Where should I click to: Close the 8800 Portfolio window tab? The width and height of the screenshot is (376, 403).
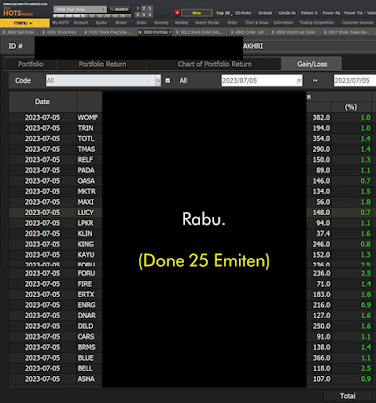pyautogui.click(x=170, y=32)
